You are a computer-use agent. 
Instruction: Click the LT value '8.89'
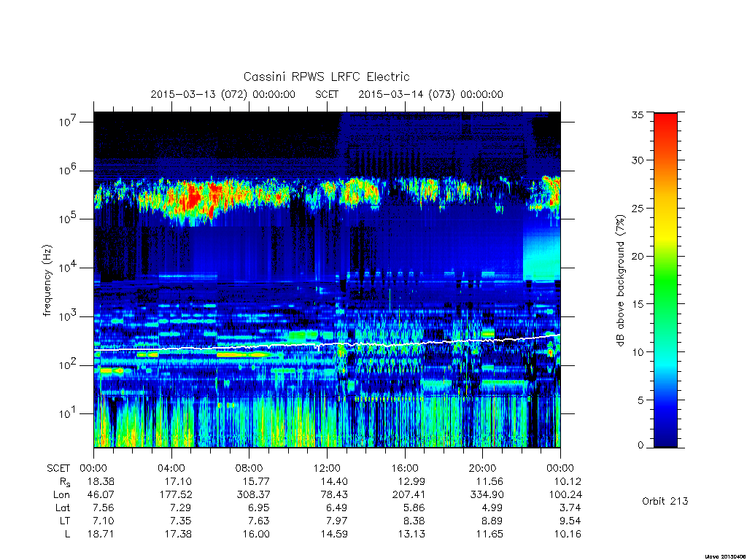tap(492, 521)
